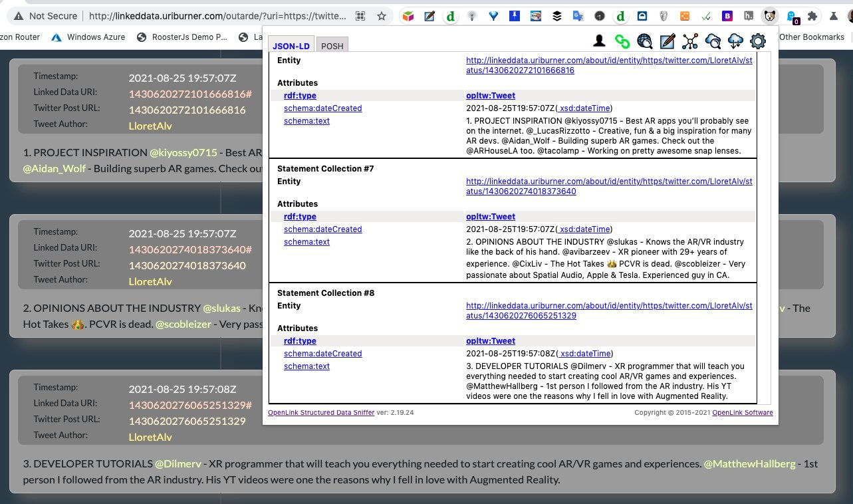Click the pencil edit icon in popup toolbar
The image size is (853, 504).
point(668,42)
